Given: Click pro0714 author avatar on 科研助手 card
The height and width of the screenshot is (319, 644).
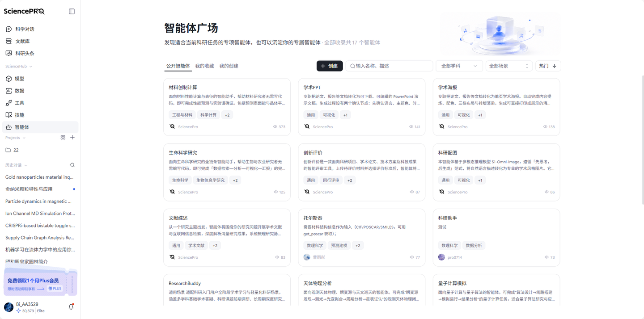Looking at the screenshot, I should [x=441, y=257].
